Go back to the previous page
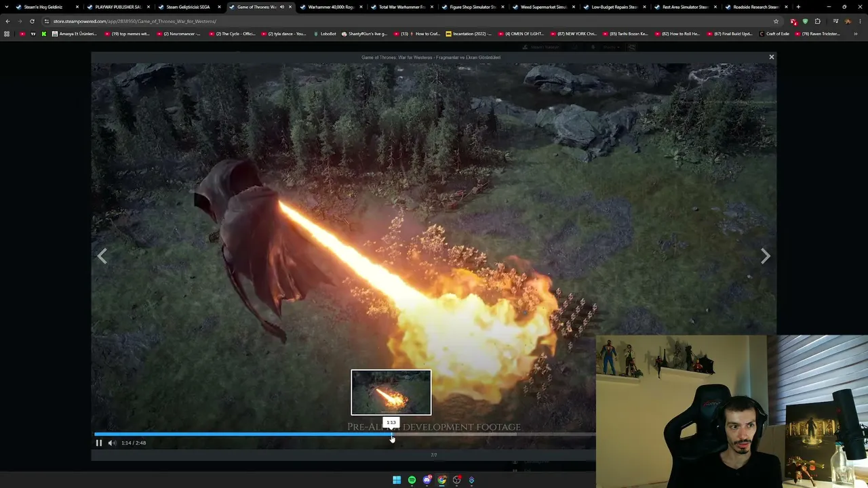Image resolution: width=868 pixels, height=488 pixels. 7,21
